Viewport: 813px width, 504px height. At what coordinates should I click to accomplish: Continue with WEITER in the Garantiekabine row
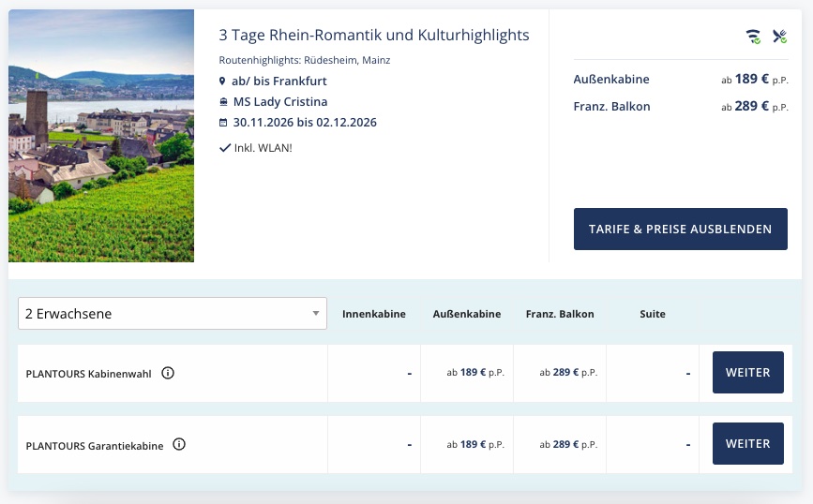click(x=747, y=443)
